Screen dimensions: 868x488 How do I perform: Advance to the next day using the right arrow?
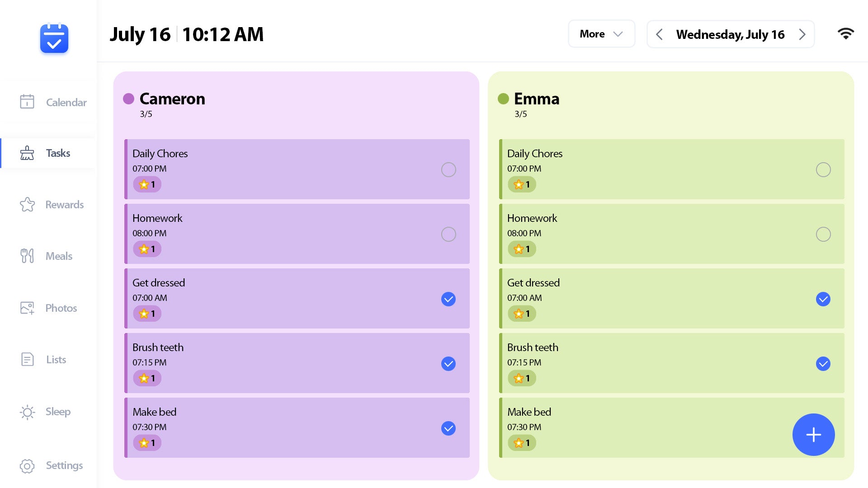pos(802,34)
